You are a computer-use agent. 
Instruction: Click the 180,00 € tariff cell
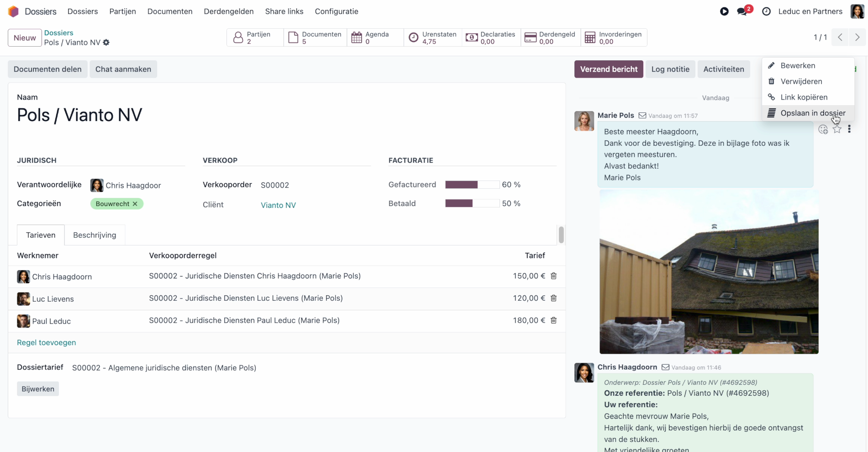point(529,320)
